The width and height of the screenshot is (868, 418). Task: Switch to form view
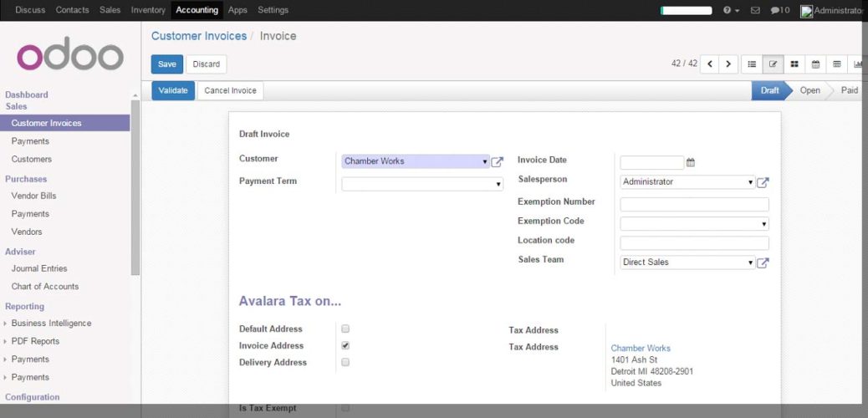coord(773,64)
